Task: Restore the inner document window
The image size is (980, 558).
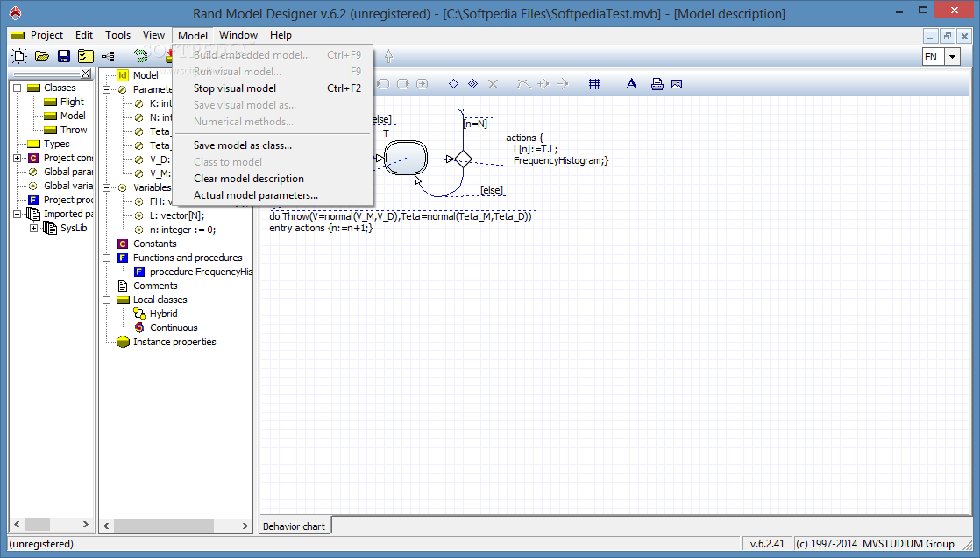Action: pos(947,36)
